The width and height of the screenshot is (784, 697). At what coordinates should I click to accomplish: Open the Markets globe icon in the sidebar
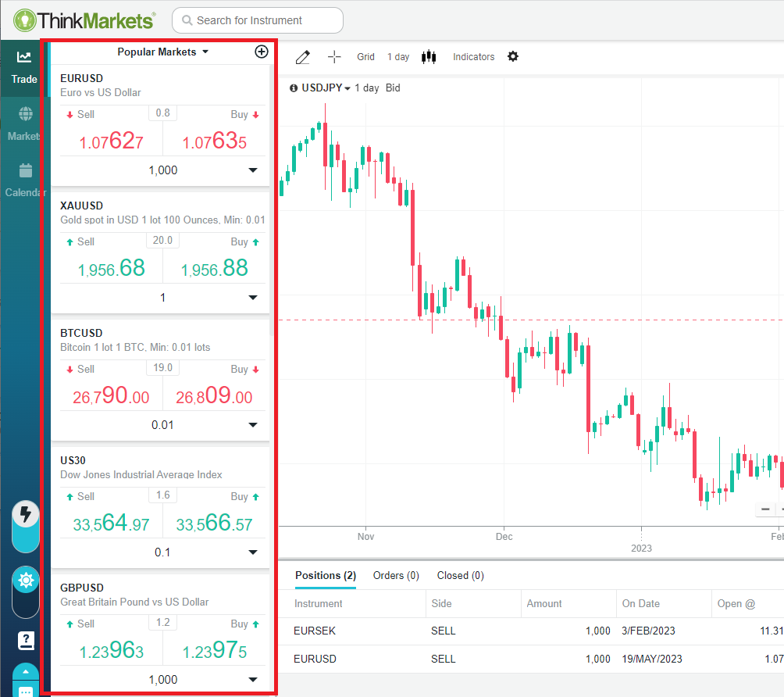click(25, 114)
